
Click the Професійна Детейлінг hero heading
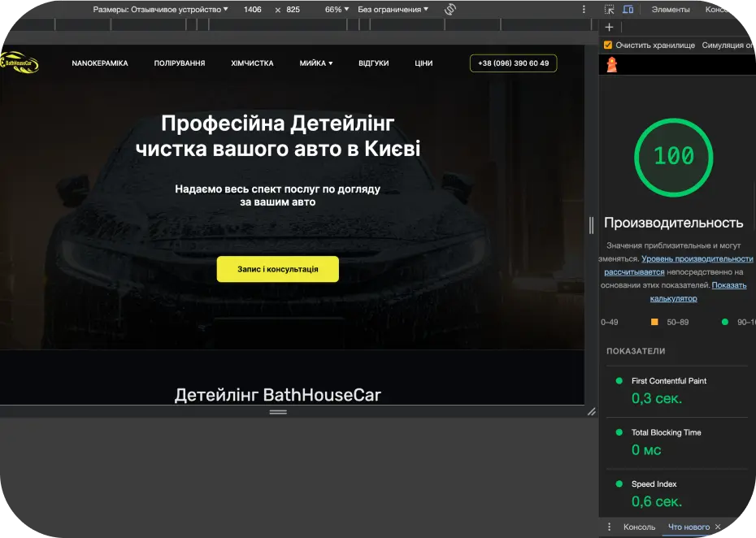coord(278,136)
